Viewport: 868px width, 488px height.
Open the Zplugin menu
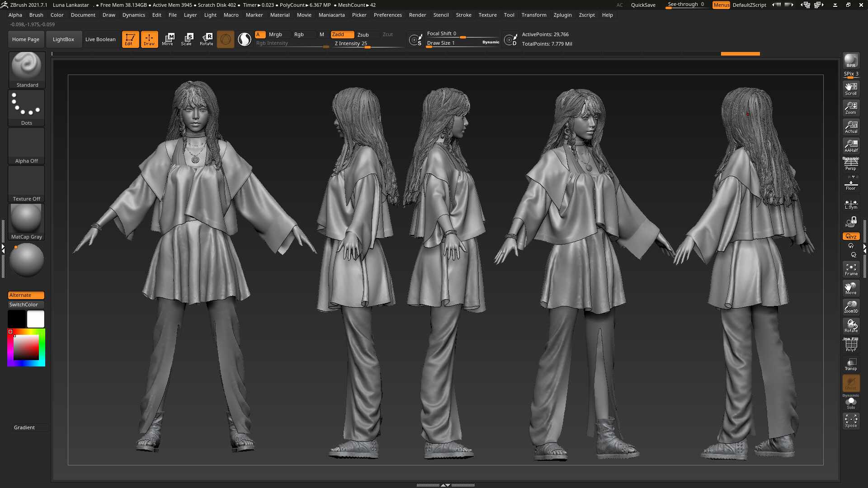coord(562,15)
